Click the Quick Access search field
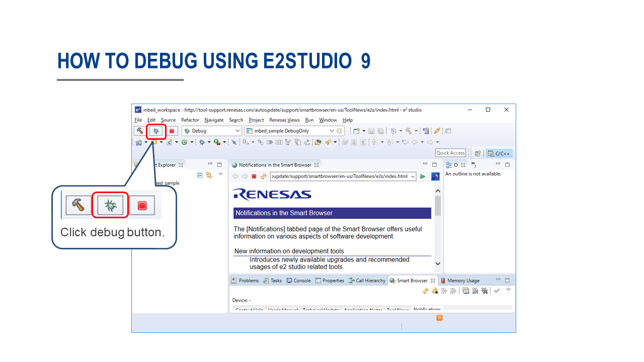The image size is (644, 362). click(451, 153)
